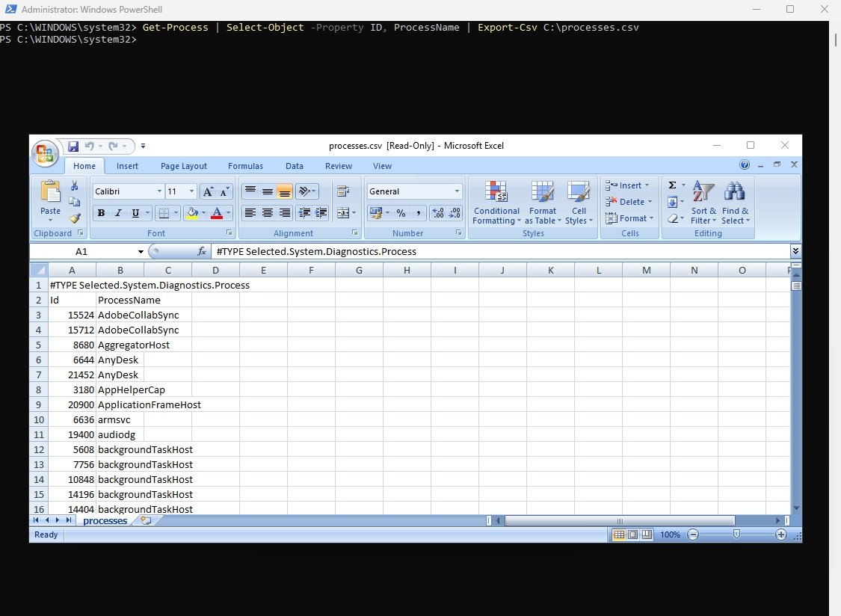Click the Redo icon in Quick Access

point(113,146)
